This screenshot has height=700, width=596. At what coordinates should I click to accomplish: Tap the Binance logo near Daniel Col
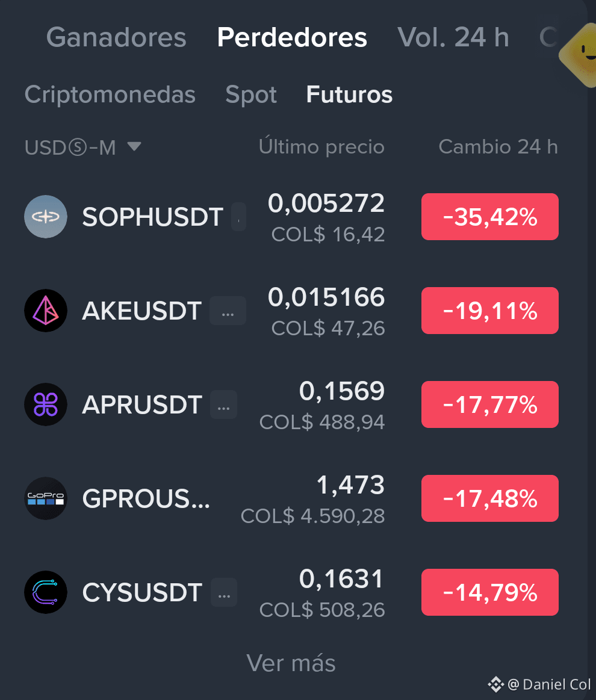(495, 684)
